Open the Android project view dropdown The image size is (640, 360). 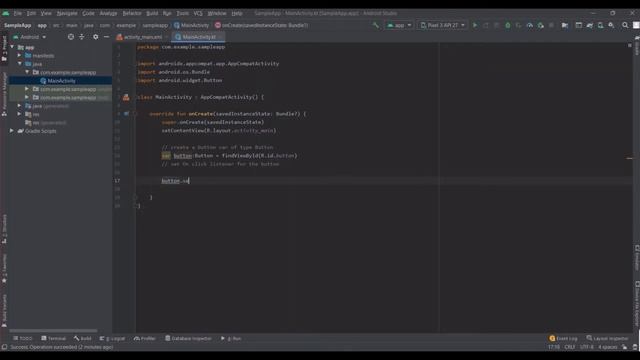click(x=29, y=37)
